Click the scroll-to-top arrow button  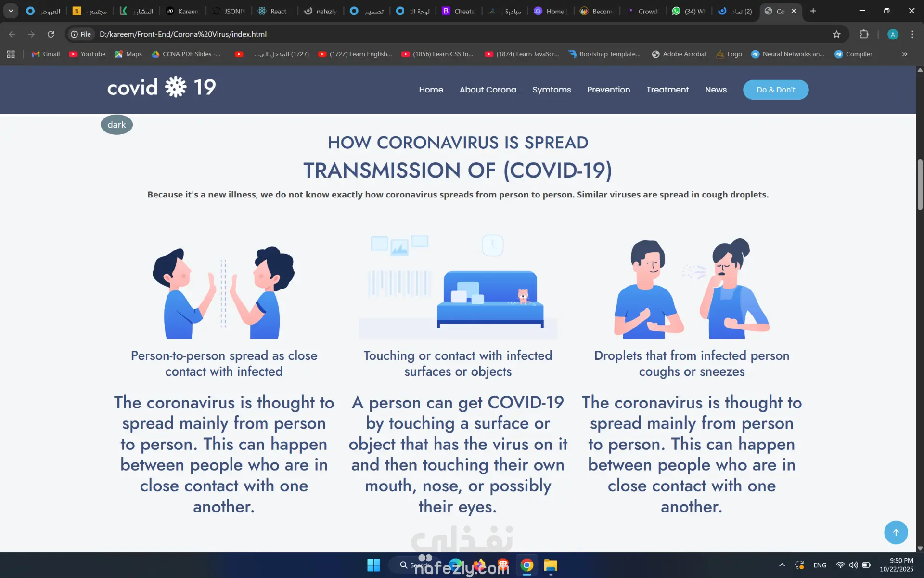tap(896, 532)
